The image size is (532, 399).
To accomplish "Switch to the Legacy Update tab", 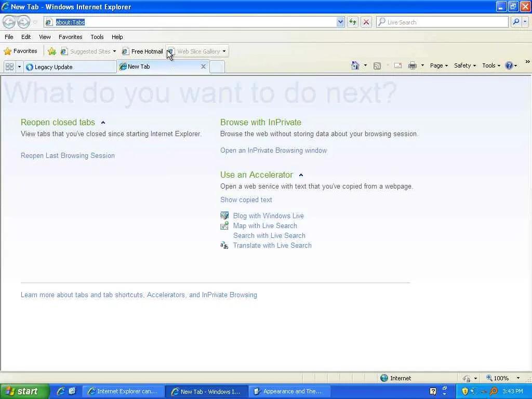I will (x=70, y=67).
